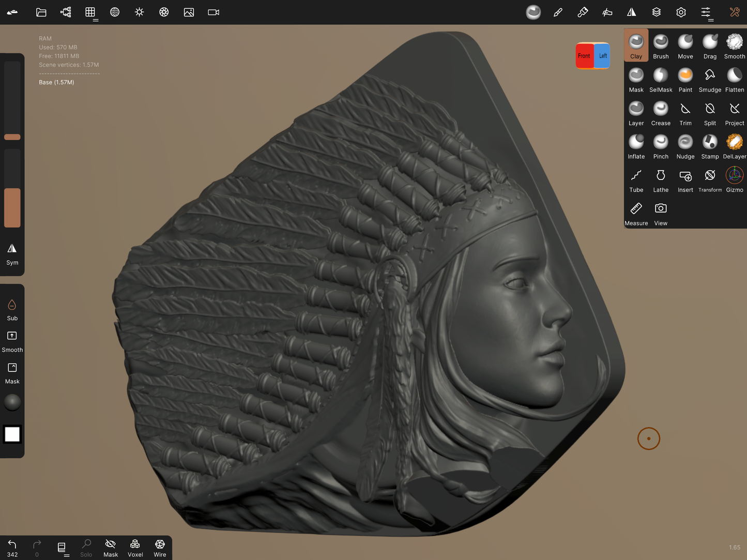This screenshot has height=560, width=747.
Task: Adjust the radius slider on left panel
Action: [x=12, y=101]
